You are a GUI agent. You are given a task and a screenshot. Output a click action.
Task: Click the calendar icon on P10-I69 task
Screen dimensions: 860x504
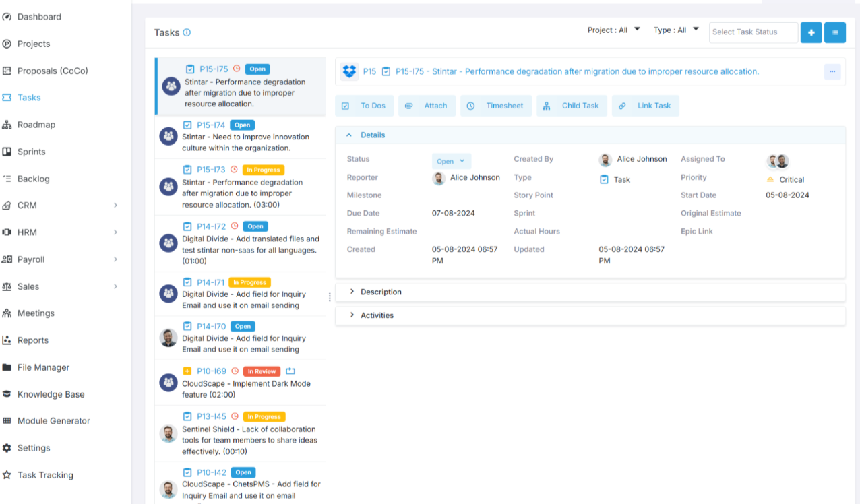(290, 371)
